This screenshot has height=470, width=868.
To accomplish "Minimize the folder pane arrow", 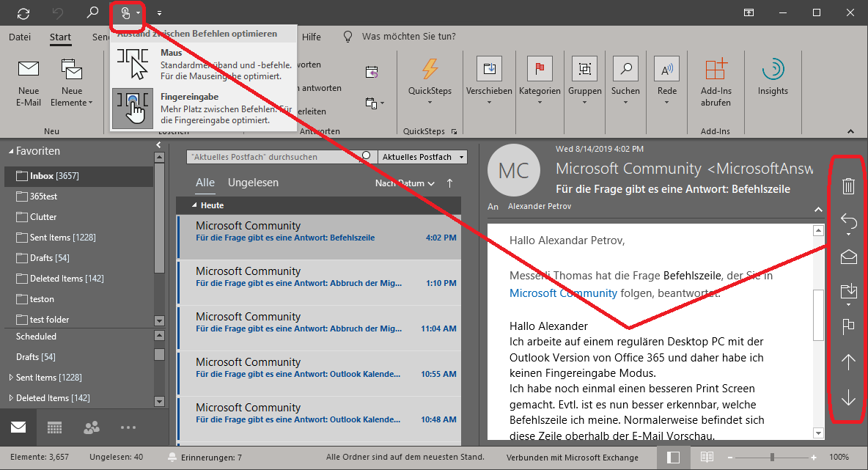I will click(x=158, y=145).
